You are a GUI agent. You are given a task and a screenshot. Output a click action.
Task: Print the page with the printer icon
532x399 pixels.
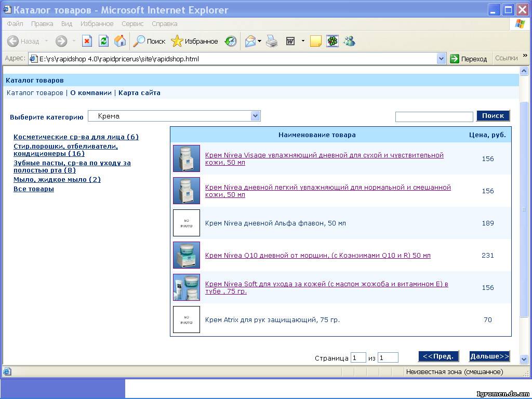272,42
